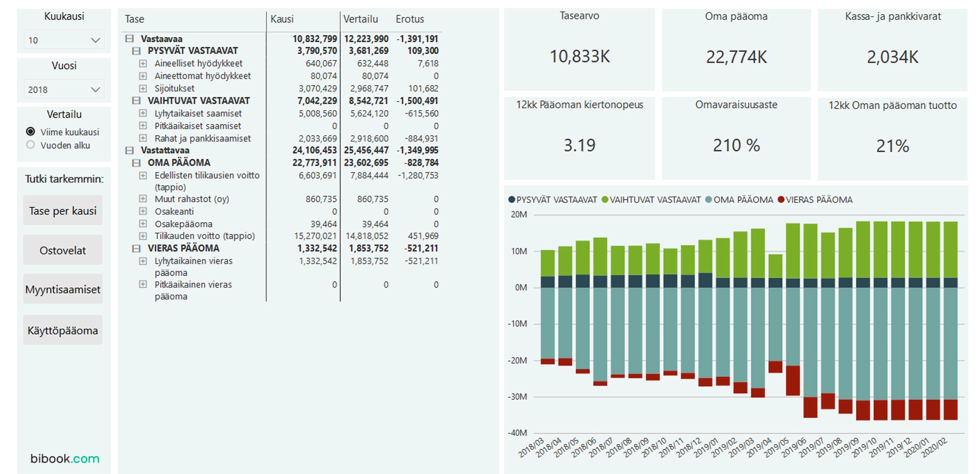The image size is (980, 474).
Task: Collapse the OMA PÄÄOMA section
Action: click(x=136, y=162)
